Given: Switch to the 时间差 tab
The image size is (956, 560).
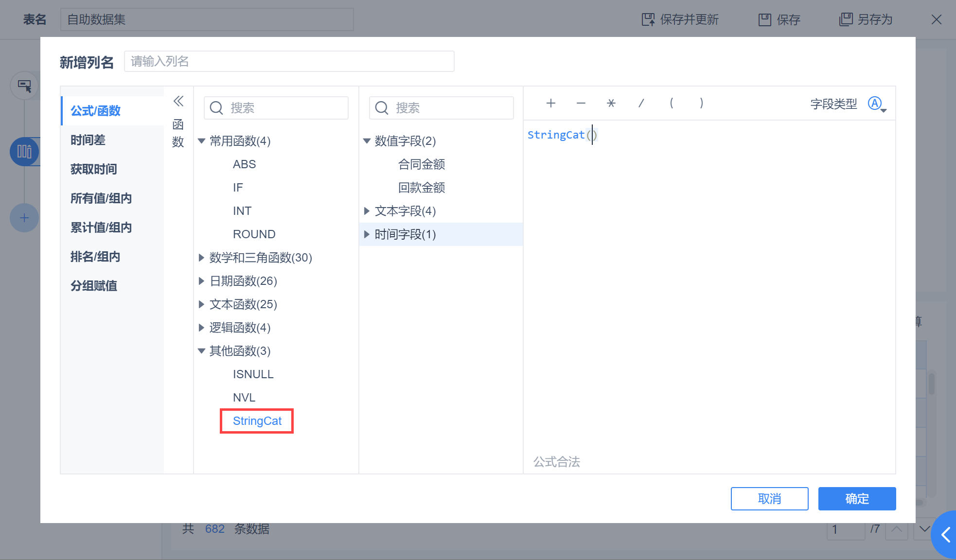Looking at the screenshot, I should click(x=88, y=140).
